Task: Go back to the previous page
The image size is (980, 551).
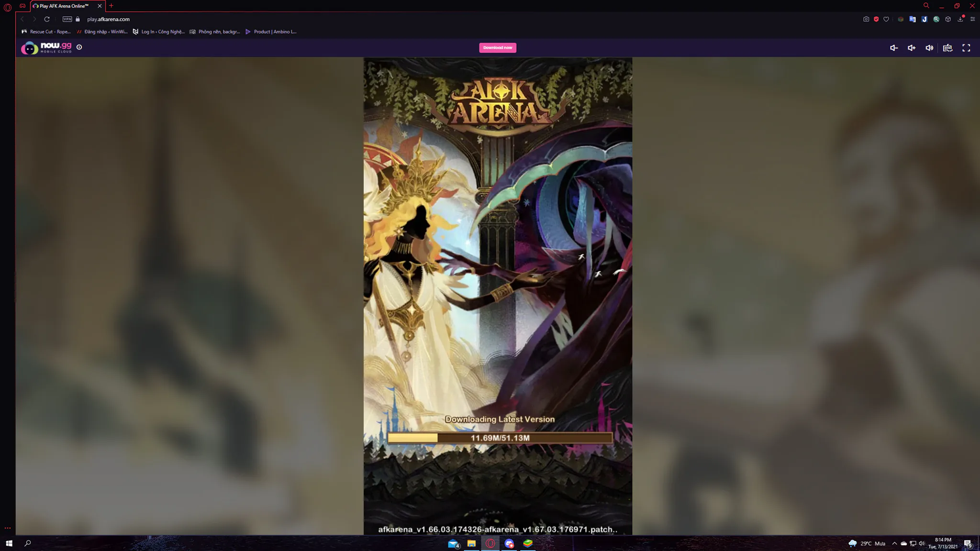Action: click(x=22, y=19)
